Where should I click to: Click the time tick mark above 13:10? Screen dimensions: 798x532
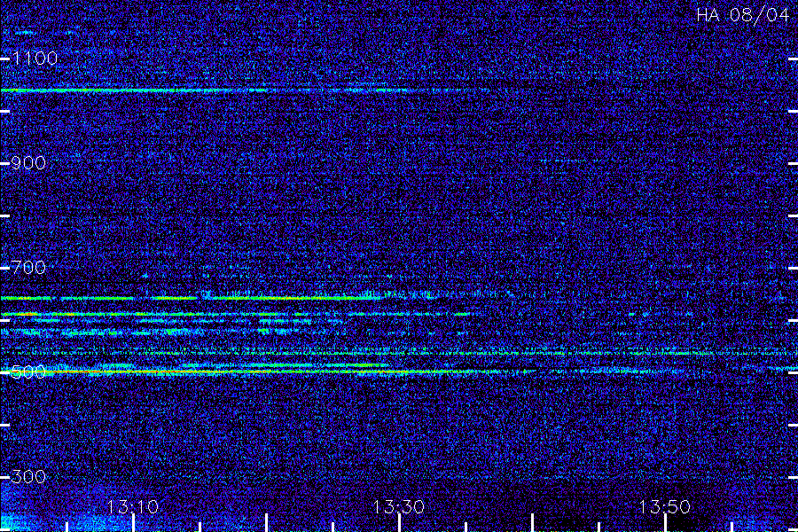pos(133,523)
